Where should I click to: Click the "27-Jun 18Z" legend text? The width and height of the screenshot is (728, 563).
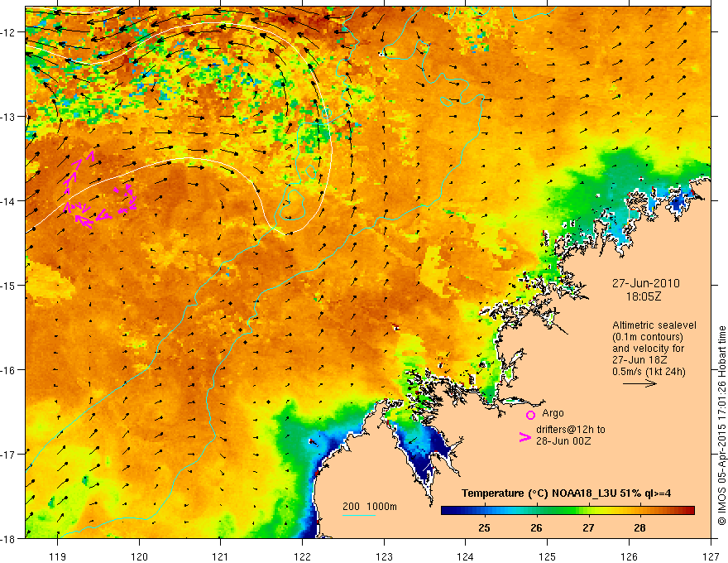point(639,360)
